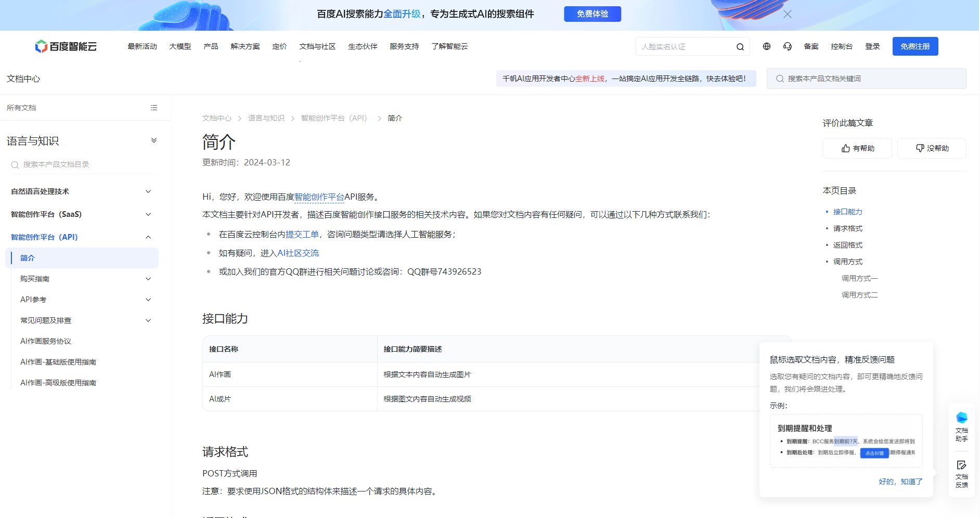Jump to 调用方式一 in page contents
The image size is (980, 518).
tap(859, 278)
